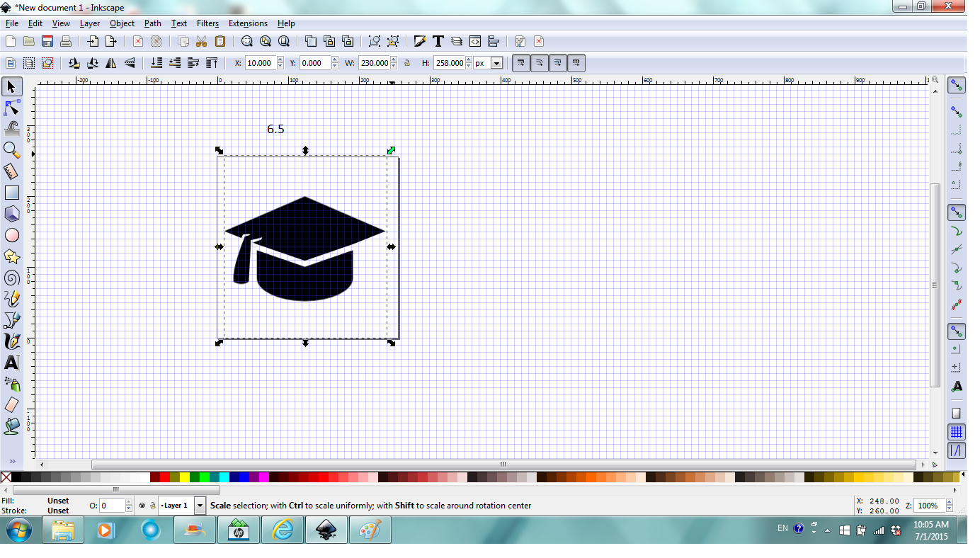
Task: Choose the 3D box tool
Action: click(12, 214)
